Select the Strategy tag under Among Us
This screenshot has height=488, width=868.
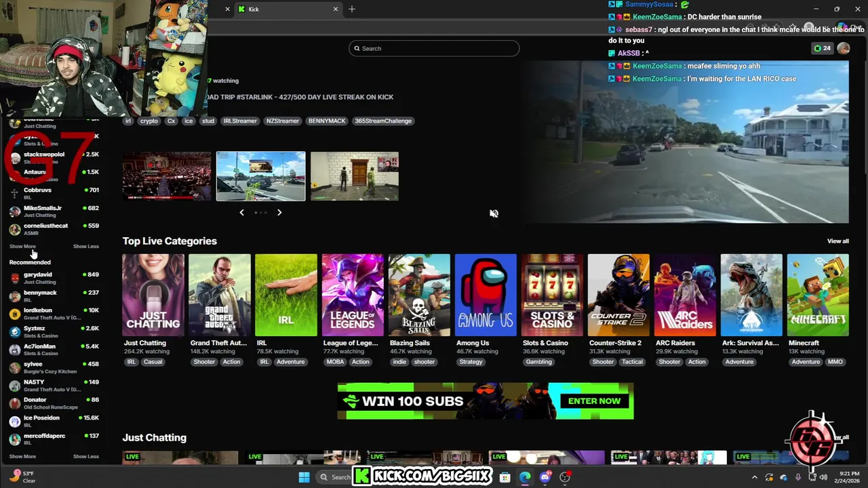tap(471, 362)
